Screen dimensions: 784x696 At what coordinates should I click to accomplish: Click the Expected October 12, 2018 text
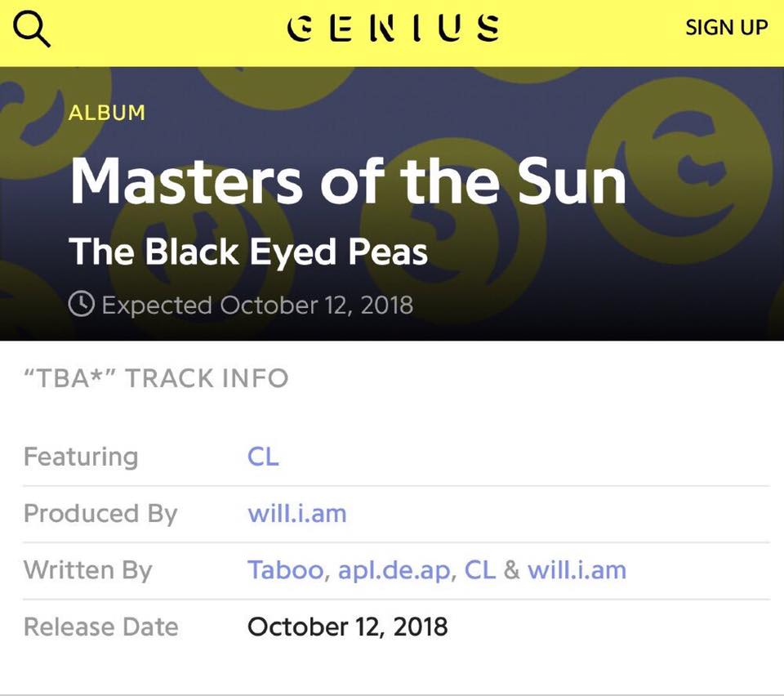pyautogui.click(x=256, y=305)
